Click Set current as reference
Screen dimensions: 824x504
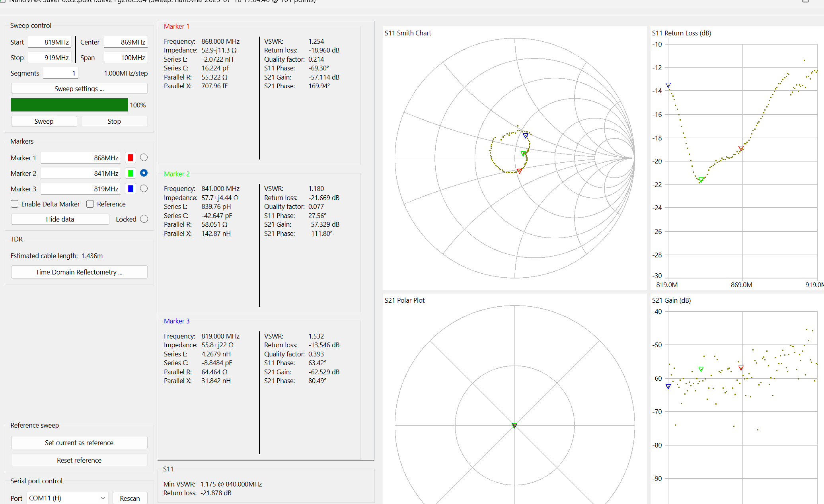coord(79,443)
